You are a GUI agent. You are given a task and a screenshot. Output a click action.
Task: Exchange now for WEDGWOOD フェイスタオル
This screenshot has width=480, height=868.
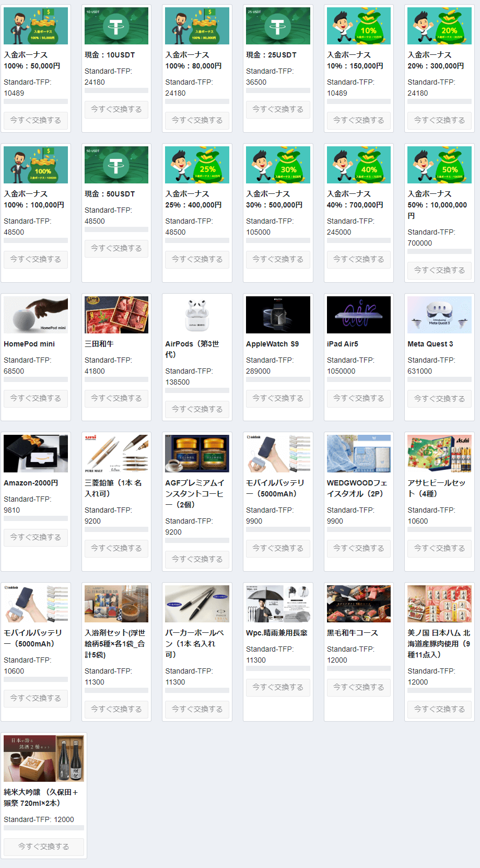tap(359, 548)
